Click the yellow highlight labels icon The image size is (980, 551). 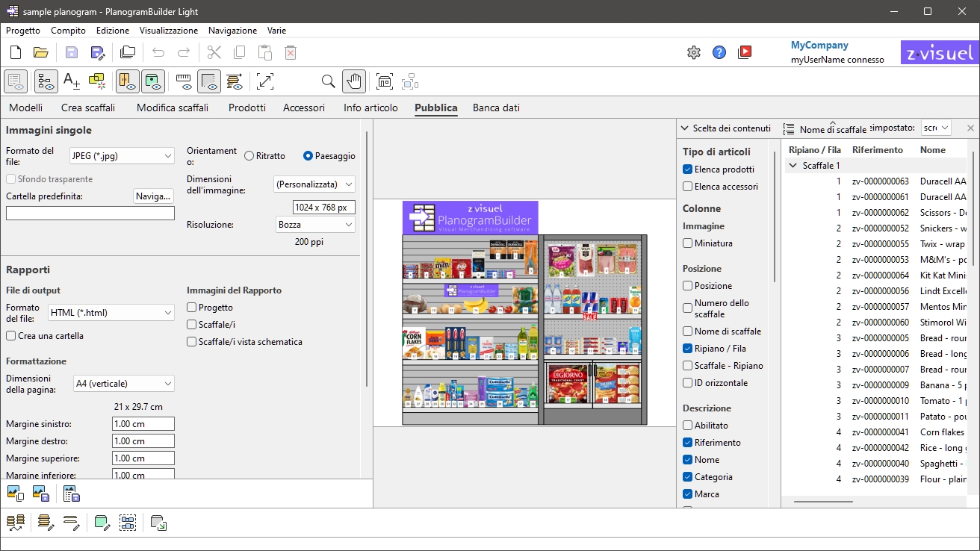pos(97,81)
